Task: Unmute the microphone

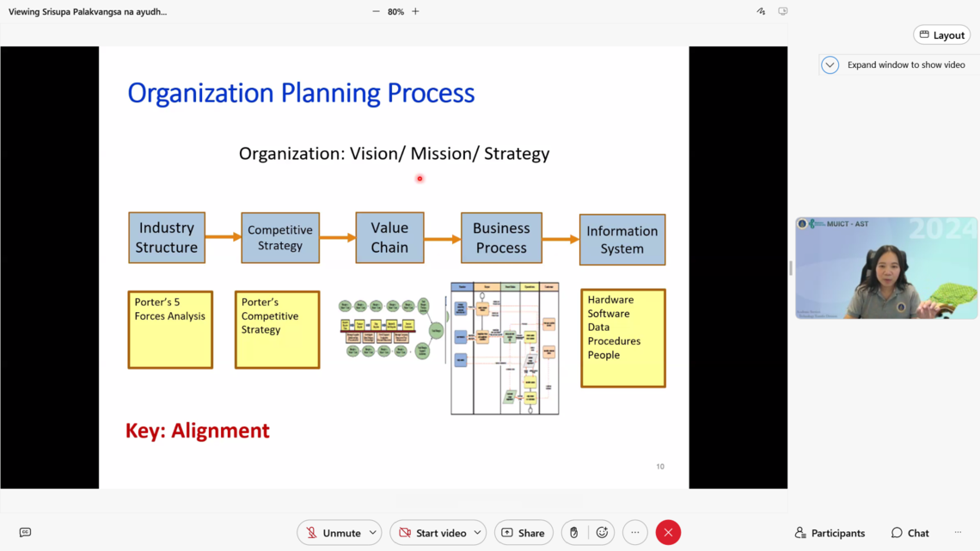Action: coord(333,533)
